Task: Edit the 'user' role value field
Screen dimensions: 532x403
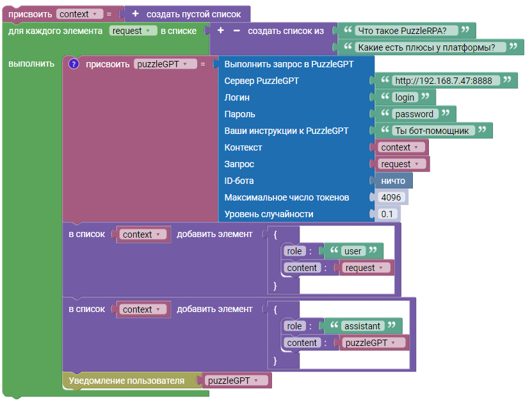Action: (353, 251)
